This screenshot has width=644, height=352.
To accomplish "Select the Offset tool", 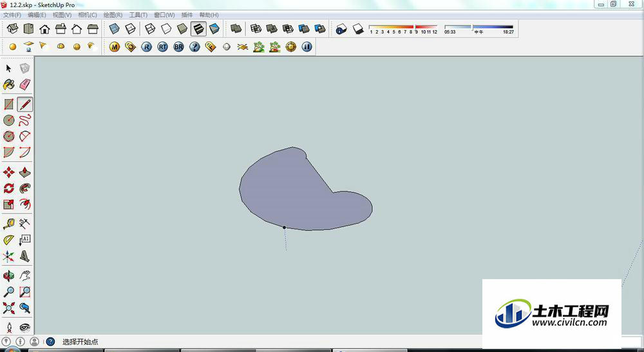I will coord(24,204).
